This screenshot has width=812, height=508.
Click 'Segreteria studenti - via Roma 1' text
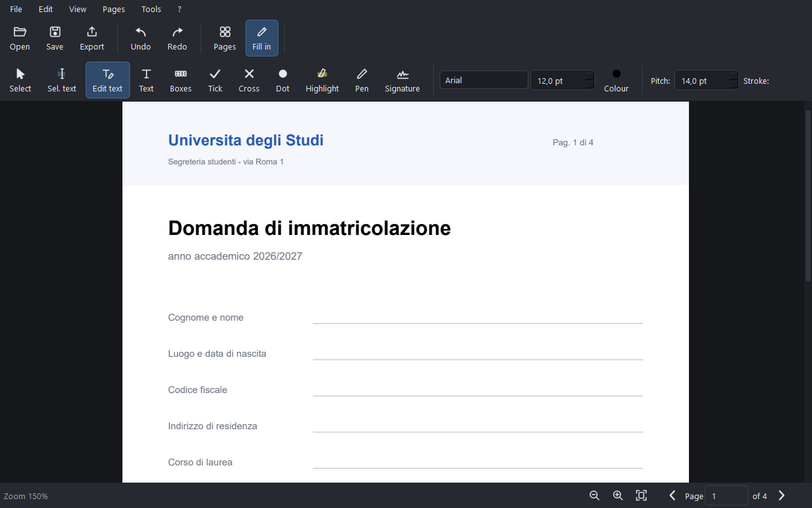226,162
